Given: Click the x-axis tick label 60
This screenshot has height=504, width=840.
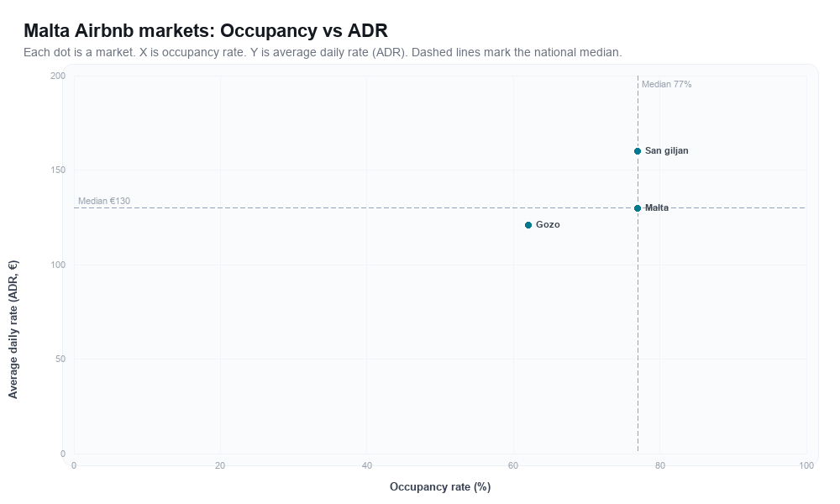Looking at the screenshot, I should click(513, 465).
